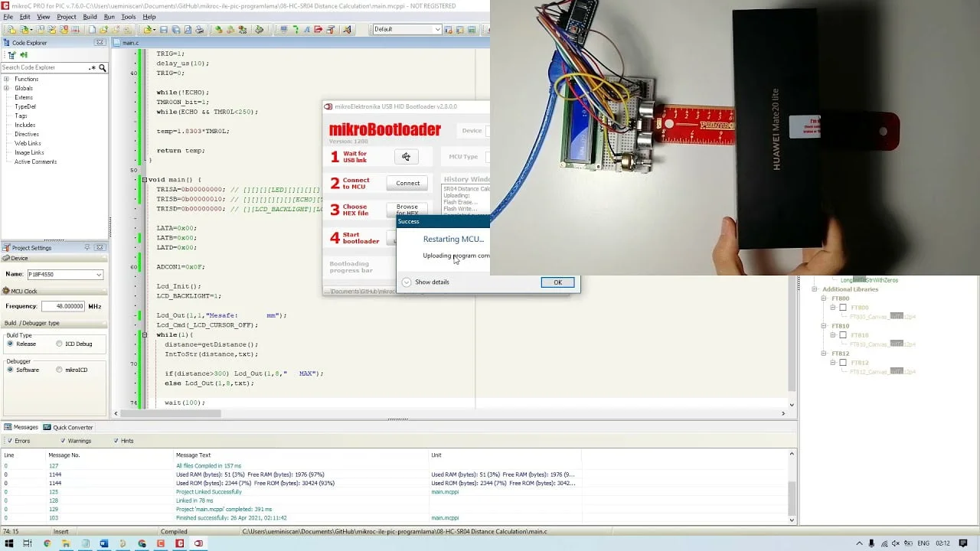Expand the Functions tree node
The width and height of the screenshot is (980, 551).
tap(6, 79)
